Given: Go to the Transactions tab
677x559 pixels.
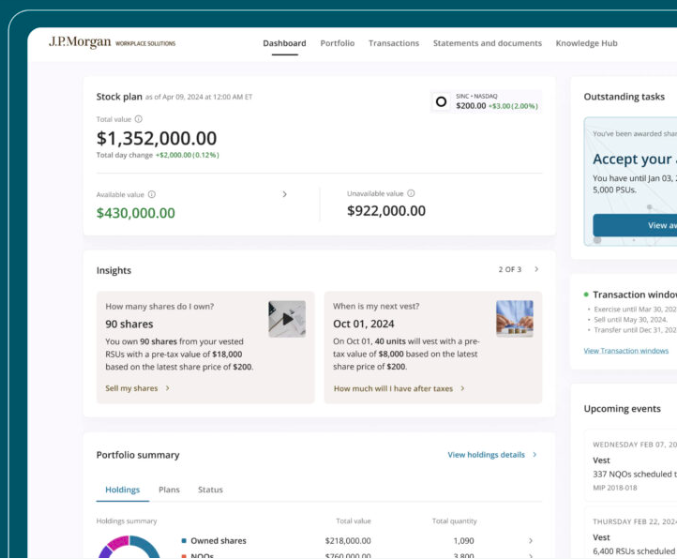Looking at the screenshot, I should click(394, 43).
